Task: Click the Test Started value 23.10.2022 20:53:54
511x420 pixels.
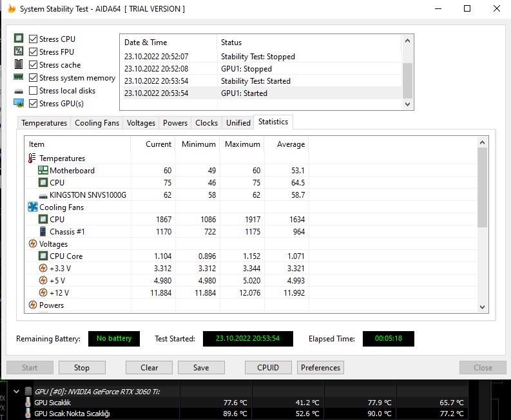Action: click(x=247, y=339)
